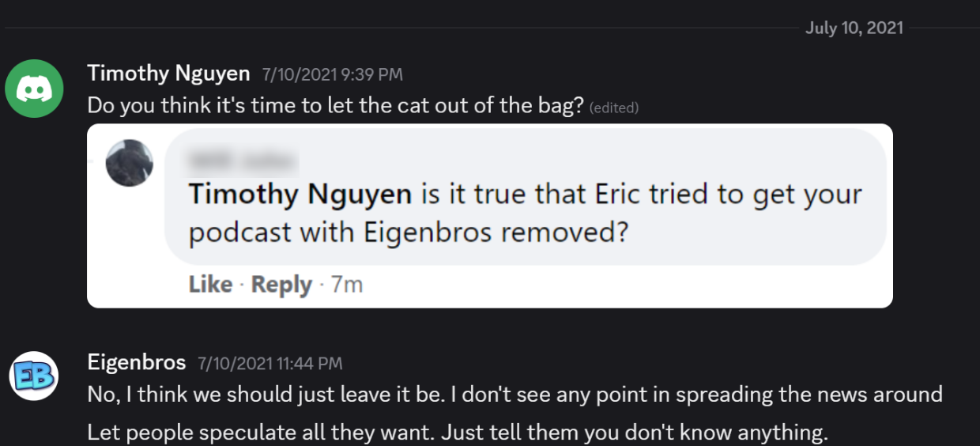Select the "Let people speculate" message line
Screen dimensions: 980x446
pos(458,433)
